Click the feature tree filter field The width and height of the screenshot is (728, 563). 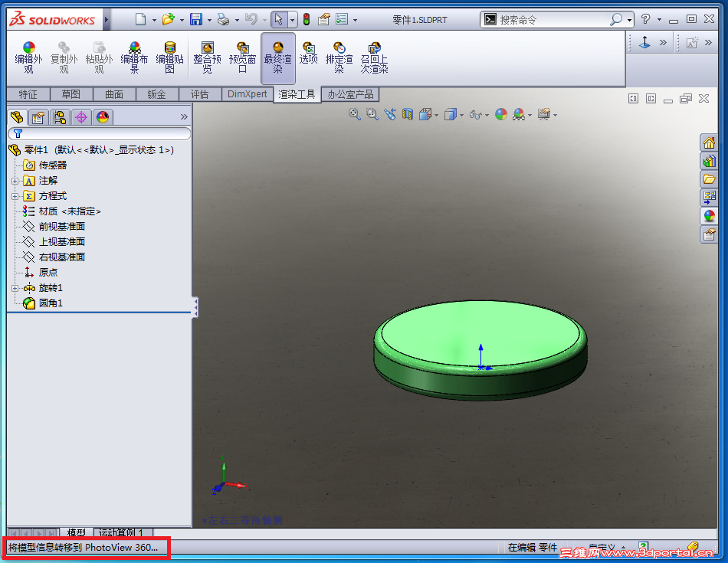tap(100, 134)
